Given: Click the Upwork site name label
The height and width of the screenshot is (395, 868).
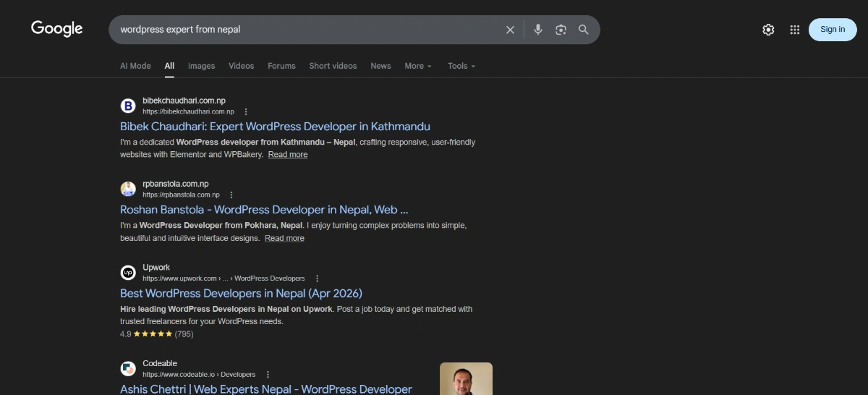Looking at the screenshot, I should [x=156, y=268].
